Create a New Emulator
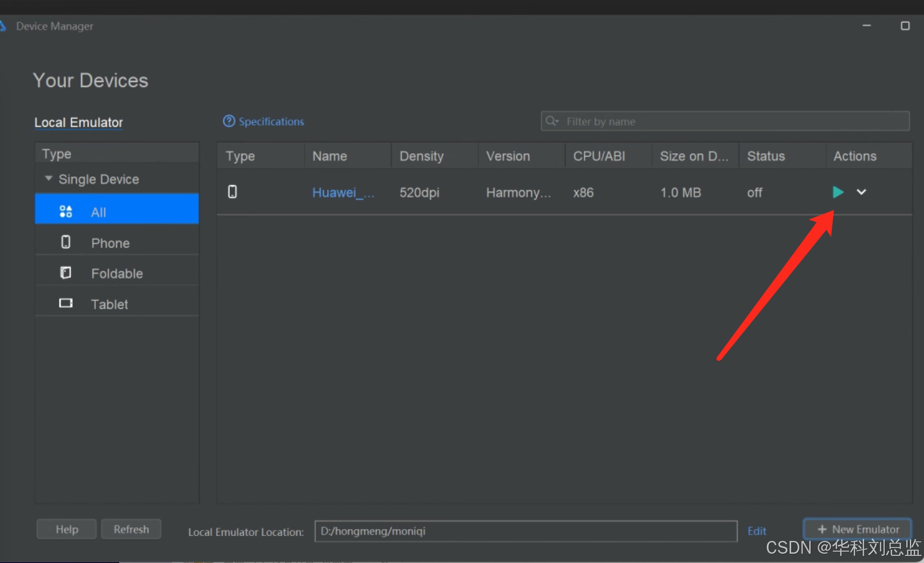This screenshot has height=563, width=924. [x=857, y=529]
